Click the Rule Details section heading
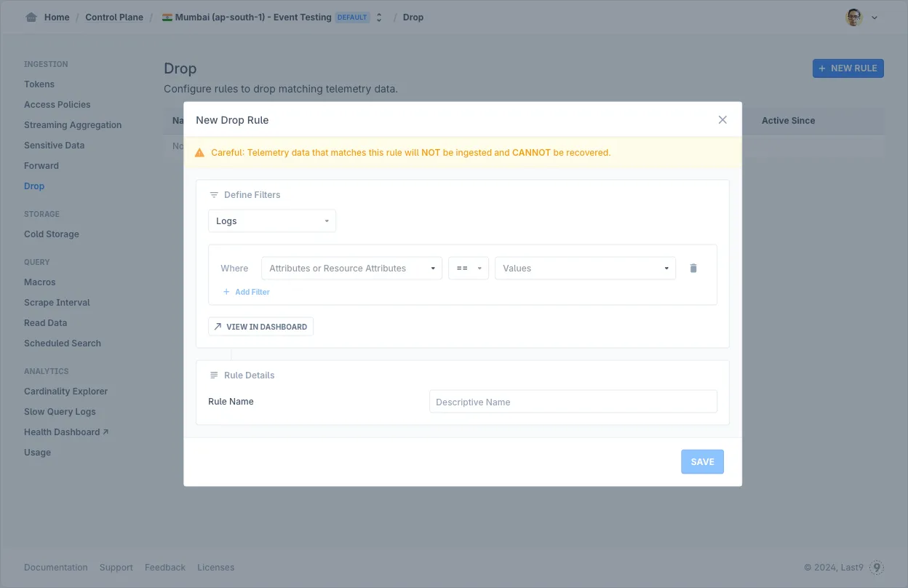Viewport: 908px width, 588px height. pyautogui.click(x=250, y=376)
